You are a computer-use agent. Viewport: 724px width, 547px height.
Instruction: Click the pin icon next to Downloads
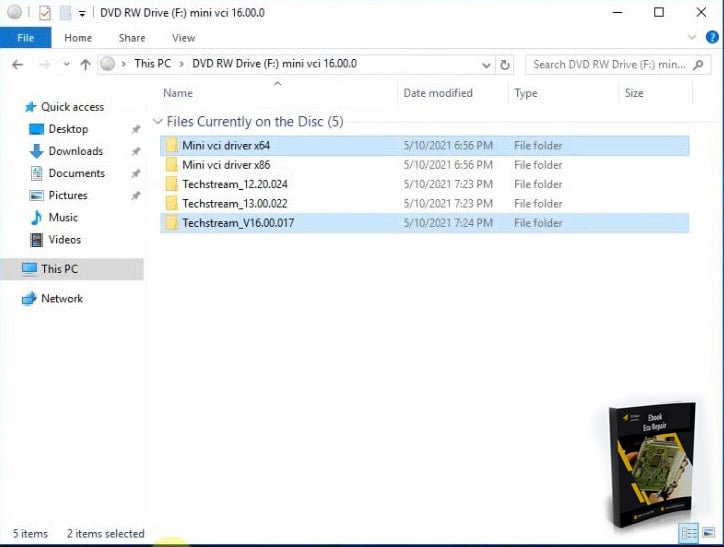coord(136,151)
